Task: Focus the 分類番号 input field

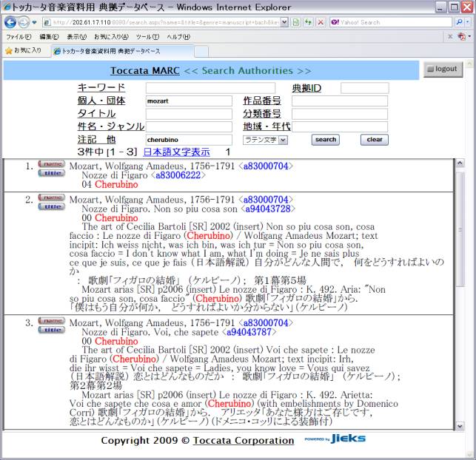Action: 340,114
